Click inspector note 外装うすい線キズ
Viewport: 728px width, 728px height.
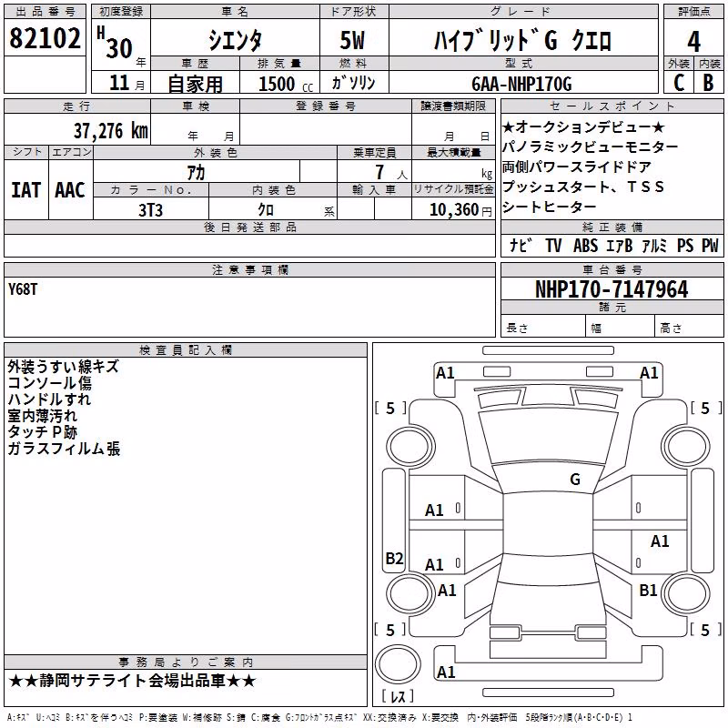pyautogui.click(x=63, y=367)
